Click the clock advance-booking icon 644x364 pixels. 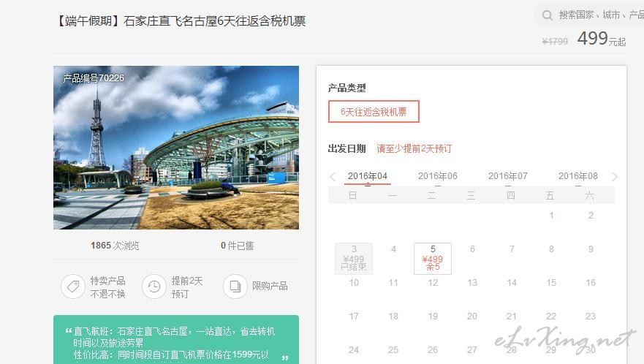pos(154,287)
